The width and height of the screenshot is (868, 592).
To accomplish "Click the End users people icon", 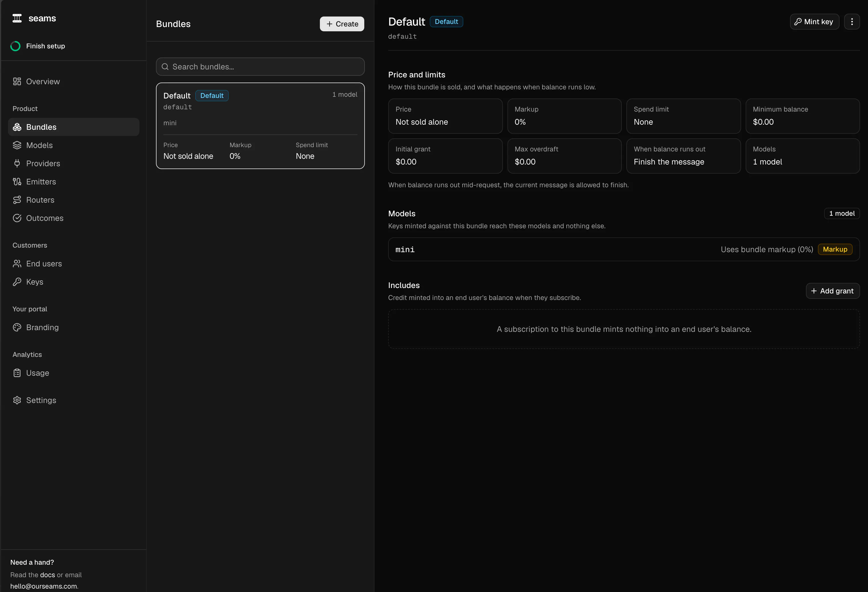I will coord(17,264).
